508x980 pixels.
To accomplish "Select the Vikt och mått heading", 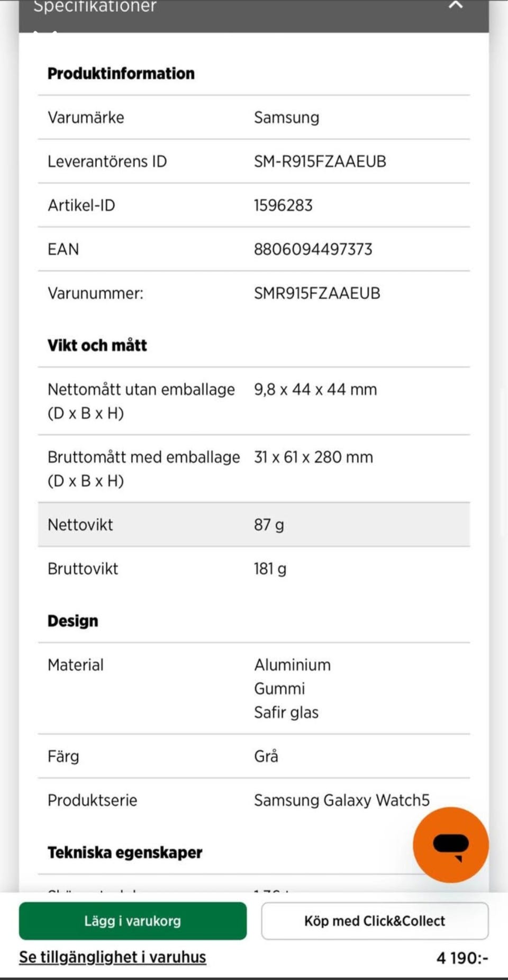I will pos(97,345).
